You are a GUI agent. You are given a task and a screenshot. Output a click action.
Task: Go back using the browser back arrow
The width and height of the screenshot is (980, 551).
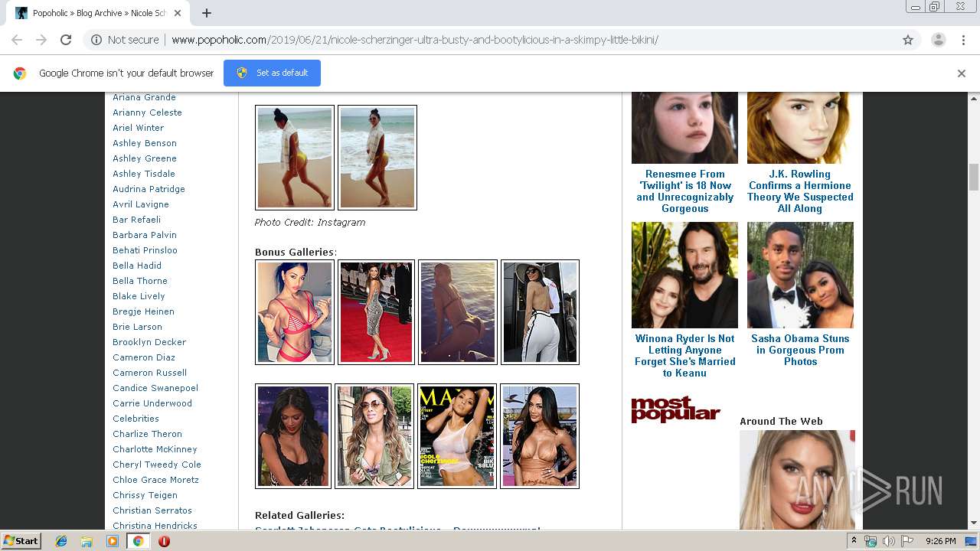[x=17, y=40]
